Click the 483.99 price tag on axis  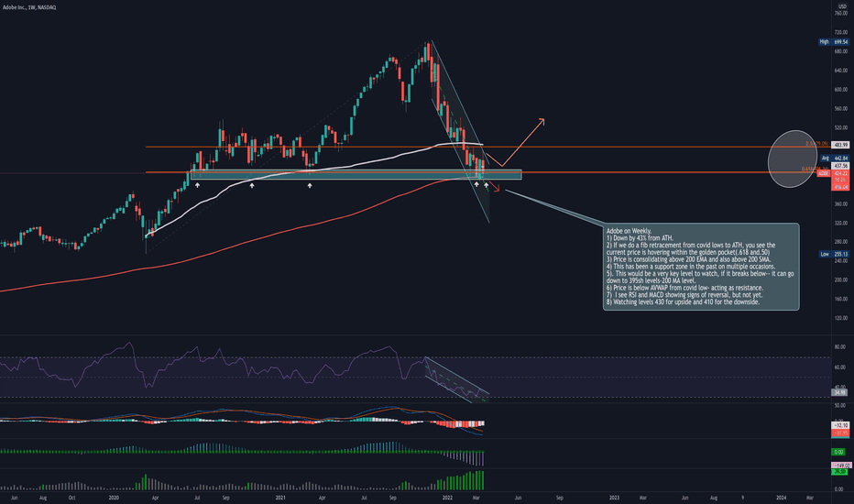pos(840,145)
